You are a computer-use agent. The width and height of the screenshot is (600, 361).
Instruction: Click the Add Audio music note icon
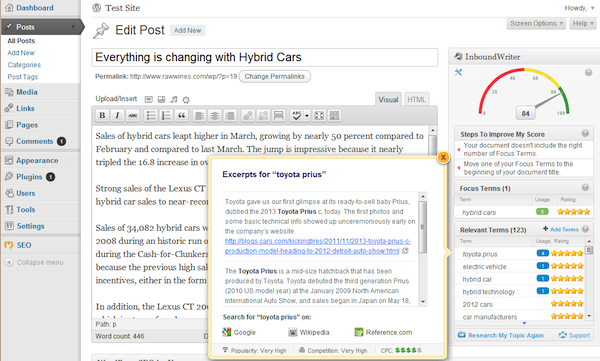point(174,100)
